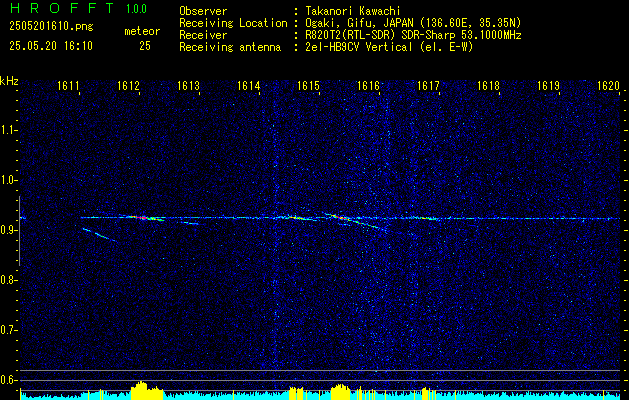Click the 0.8 kHz frequency label
629x400 pixels.
click(x=7, y=280)
